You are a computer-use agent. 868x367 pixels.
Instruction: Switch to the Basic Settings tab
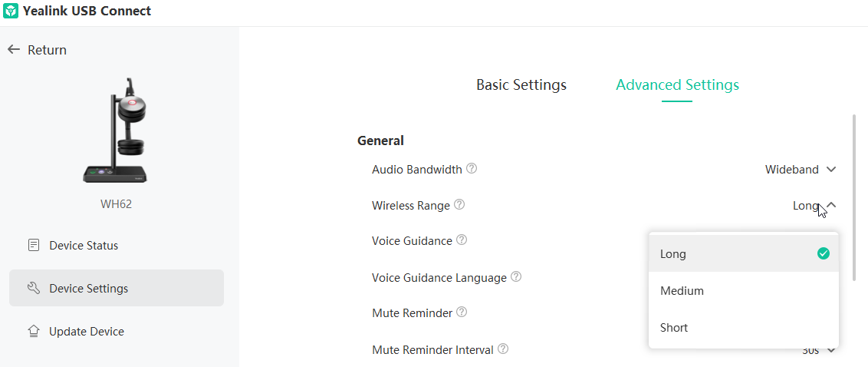point(521,84)
